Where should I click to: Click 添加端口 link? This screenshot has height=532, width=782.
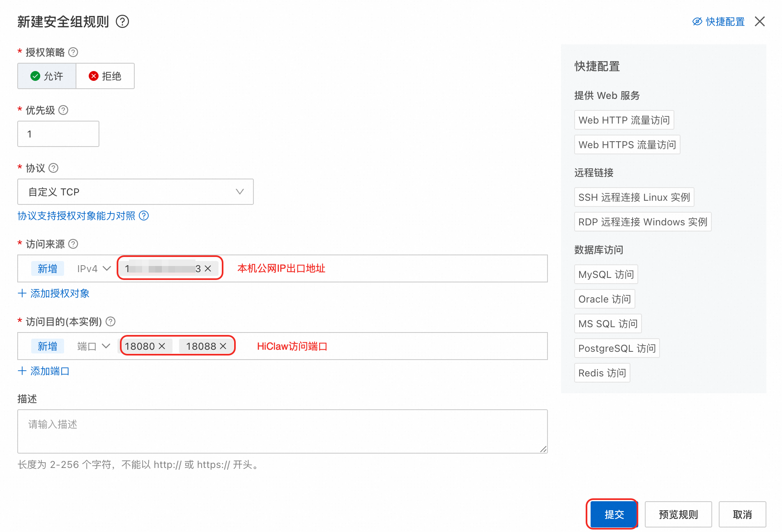(x=50, y=371)
